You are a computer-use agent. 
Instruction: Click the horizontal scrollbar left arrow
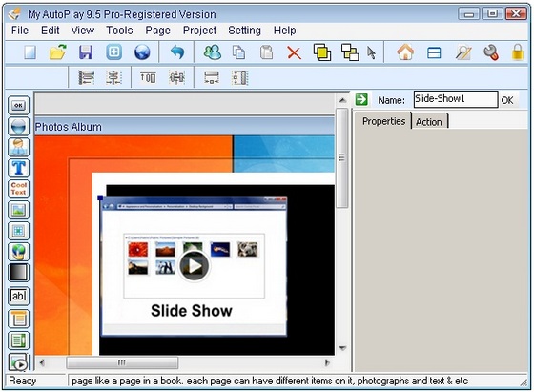(x=42, y=363)
